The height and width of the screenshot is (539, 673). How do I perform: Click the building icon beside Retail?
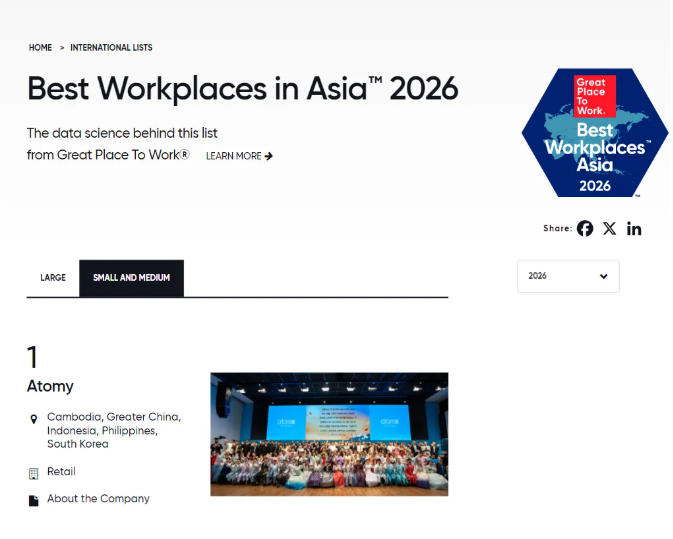coord(33,473)
